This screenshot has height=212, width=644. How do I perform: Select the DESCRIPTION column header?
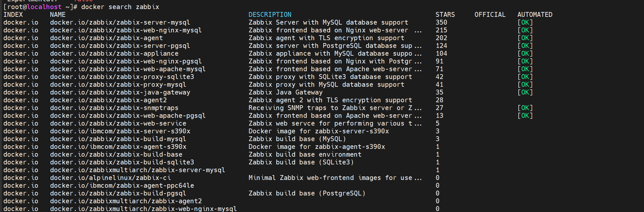pyautogui.click(x=270, y=15)
